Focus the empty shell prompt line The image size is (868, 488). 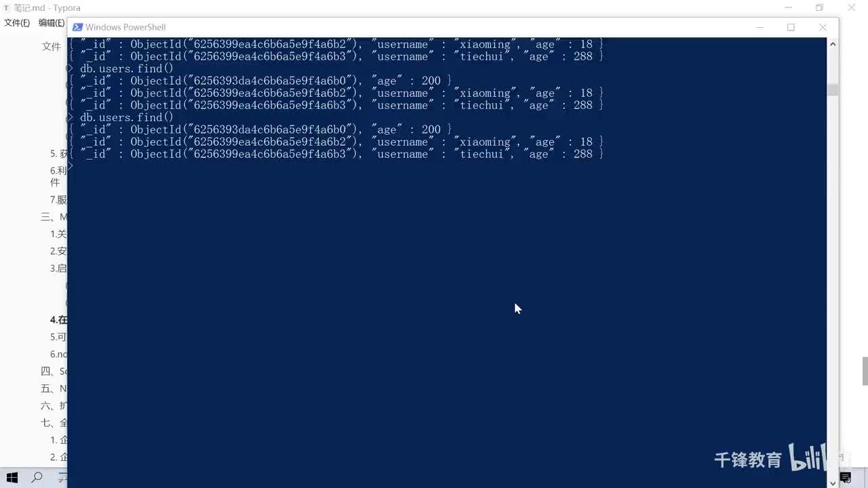[447, 166]
